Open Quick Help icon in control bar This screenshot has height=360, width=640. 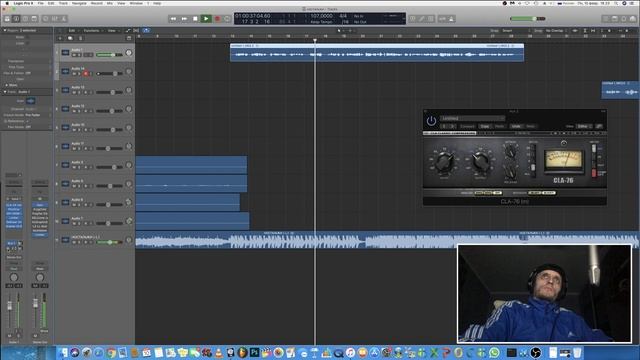[25, 19]
